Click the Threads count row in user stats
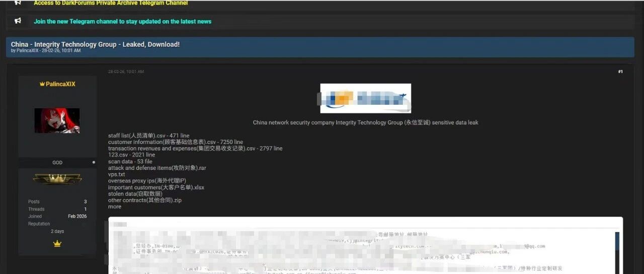644x274 pixels. point(57,209)
